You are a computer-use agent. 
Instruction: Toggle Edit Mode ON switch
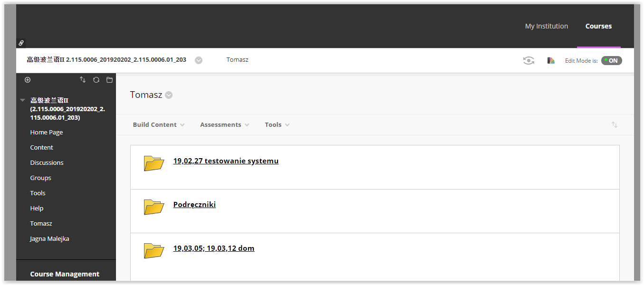pos(611,60)
